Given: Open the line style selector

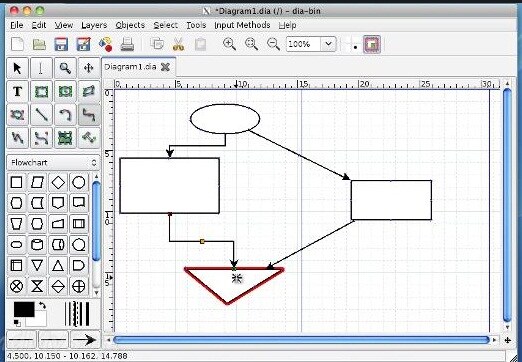Looking at the screenshot, I should tap(53, 340).
